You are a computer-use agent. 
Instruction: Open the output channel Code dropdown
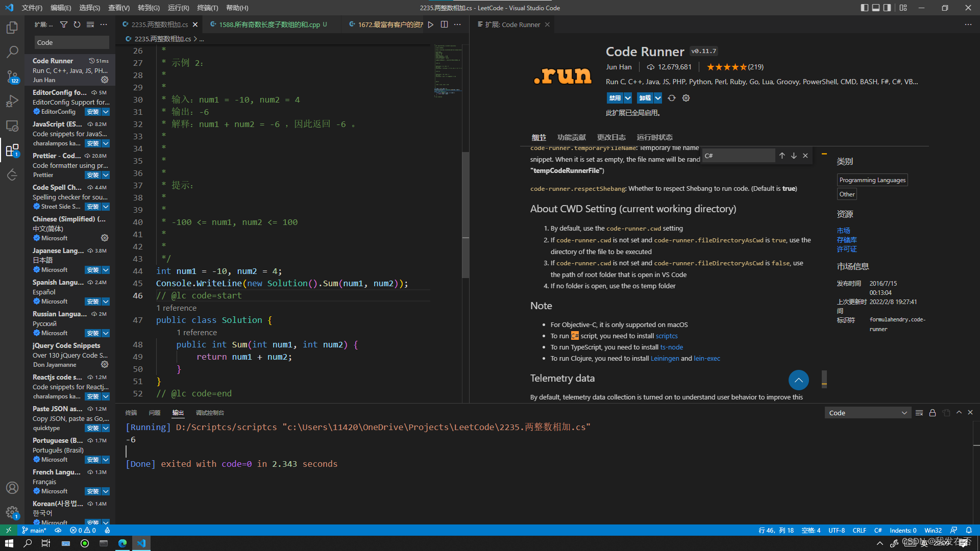click(x=867, y=413)
